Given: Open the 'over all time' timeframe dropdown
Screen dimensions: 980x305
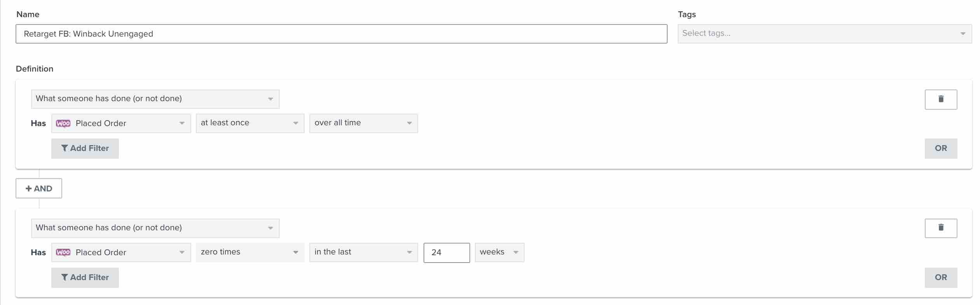Looking at the screenshot, I should (363, 123).
